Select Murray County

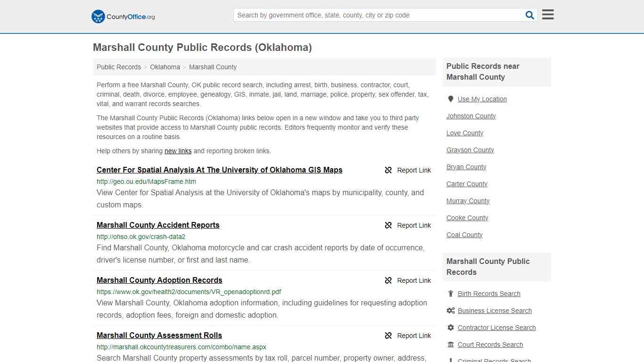[468, 201]
